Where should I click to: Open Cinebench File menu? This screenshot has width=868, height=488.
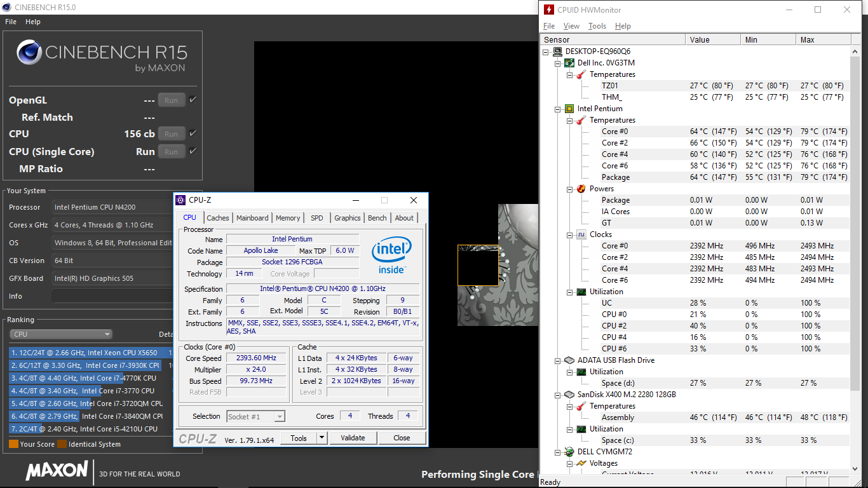tap(11, 22)
